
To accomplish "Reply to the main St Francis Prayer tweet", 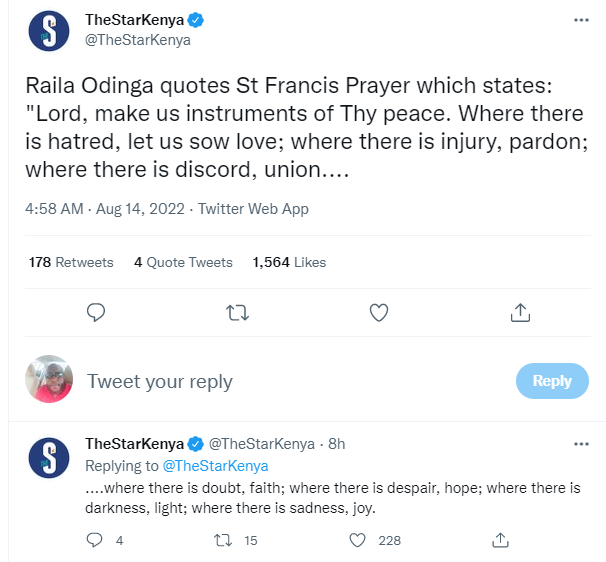I will point(96,314).
